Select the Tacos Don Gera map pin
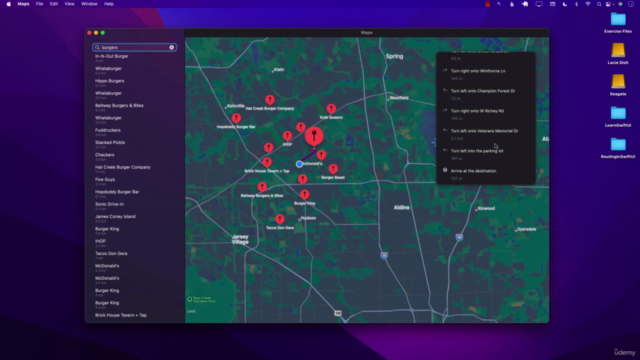640x360 pixels. pos(280,220)
